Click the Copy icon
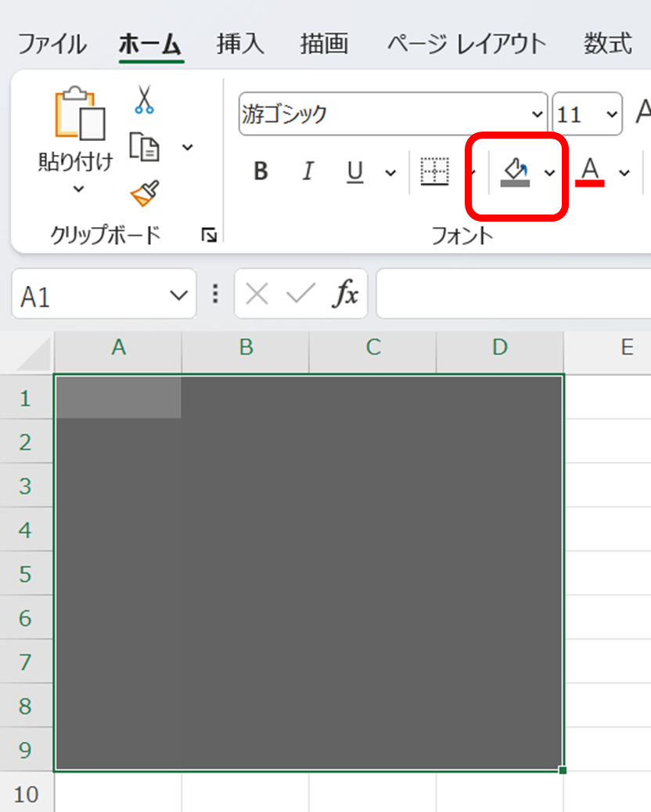Screen dimensions: 651x812 coord(144,146)
